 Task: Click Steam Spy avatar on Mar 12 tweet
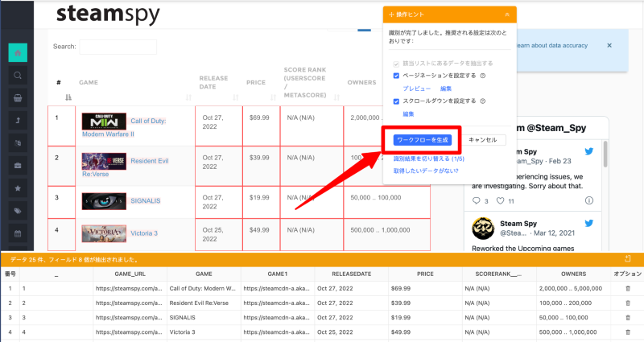pos(483,229)
